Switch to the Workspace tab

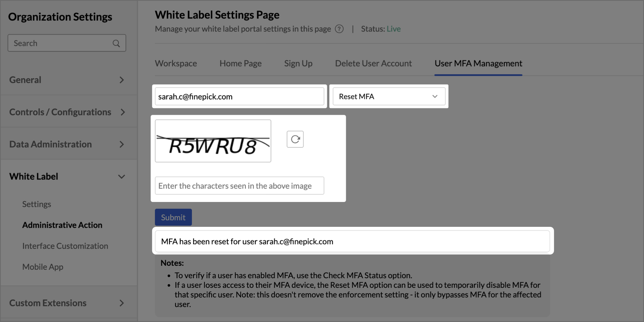(x=176, y=63)
